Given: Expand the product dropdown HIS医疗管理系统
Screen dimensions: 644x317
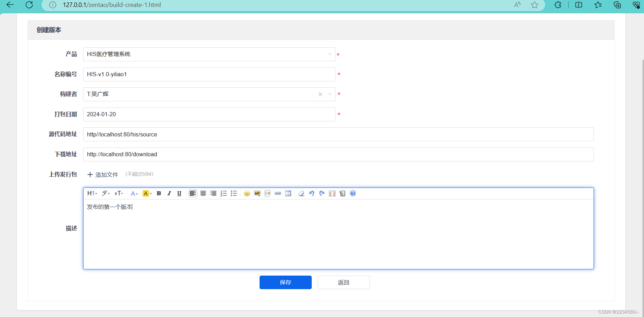Looking at the screenshot, I should coord(209,54).
